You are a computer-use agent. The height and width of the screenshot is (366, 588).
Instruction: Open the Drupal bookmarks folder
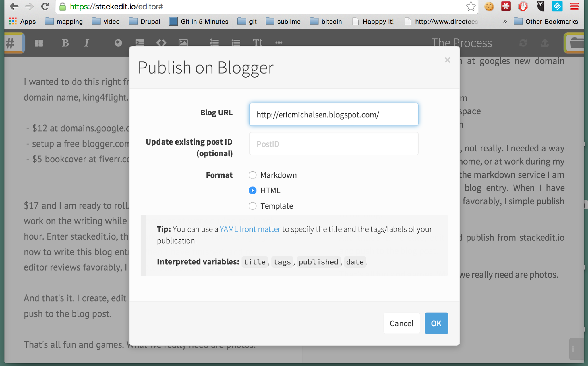click(144, 22)
